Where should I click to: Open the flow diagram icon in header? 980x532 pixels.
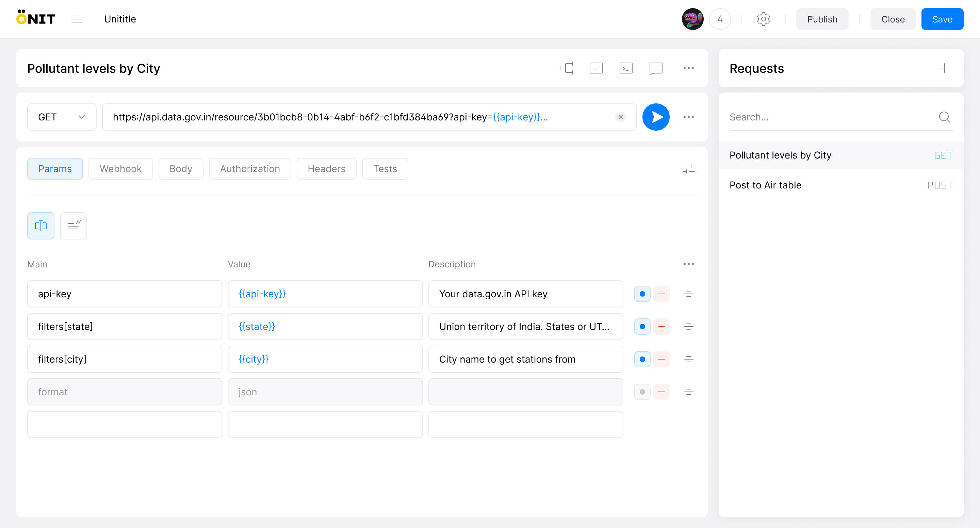pyautogui.click(x=566, y=68)
